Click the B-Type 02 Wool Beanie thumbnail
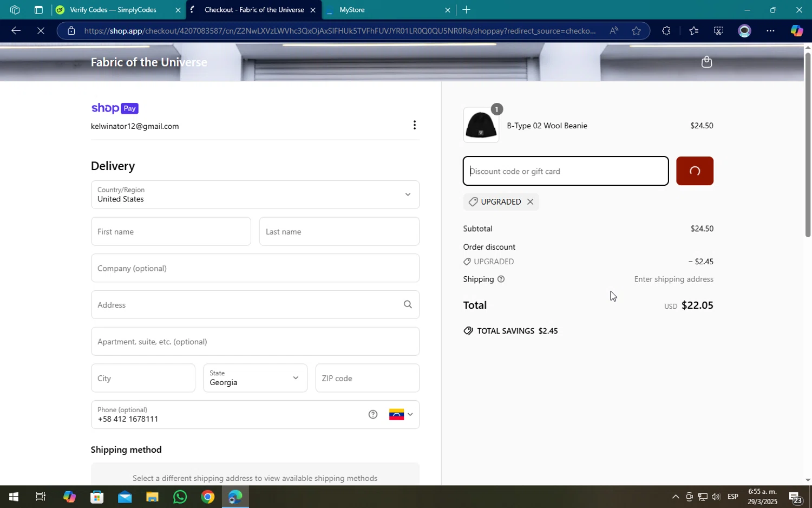This screenshot has height=508, width=812. pyautogui.click(x=481, y=125)
